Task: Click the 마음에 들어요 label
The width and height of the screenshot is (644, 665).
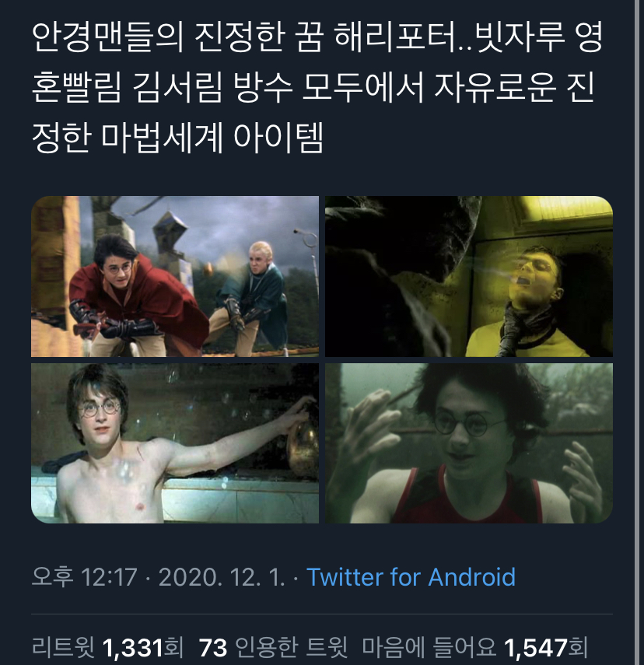Action: coord(429,648)
